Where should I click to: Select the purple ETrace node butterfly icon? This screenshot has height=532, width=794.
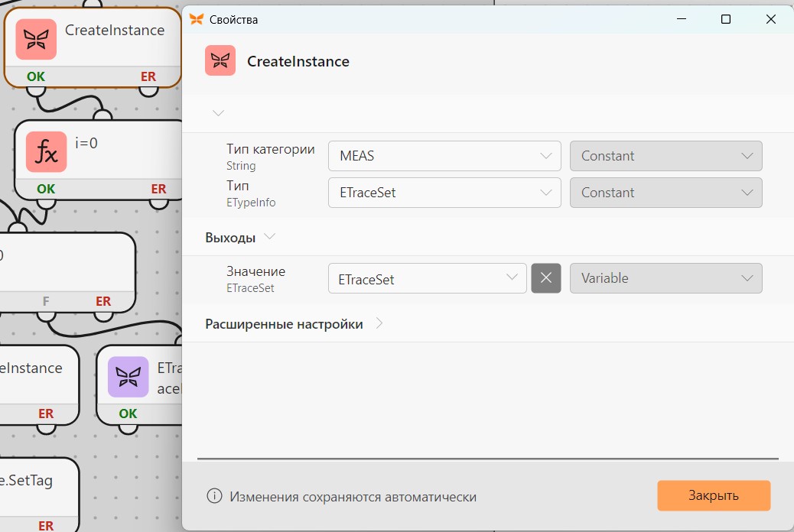[128, 377]
